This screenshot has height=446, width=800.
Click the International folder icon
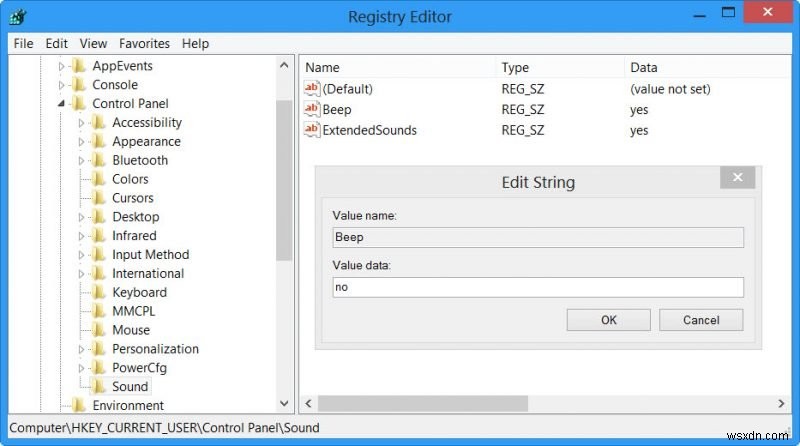click(99, 274)
